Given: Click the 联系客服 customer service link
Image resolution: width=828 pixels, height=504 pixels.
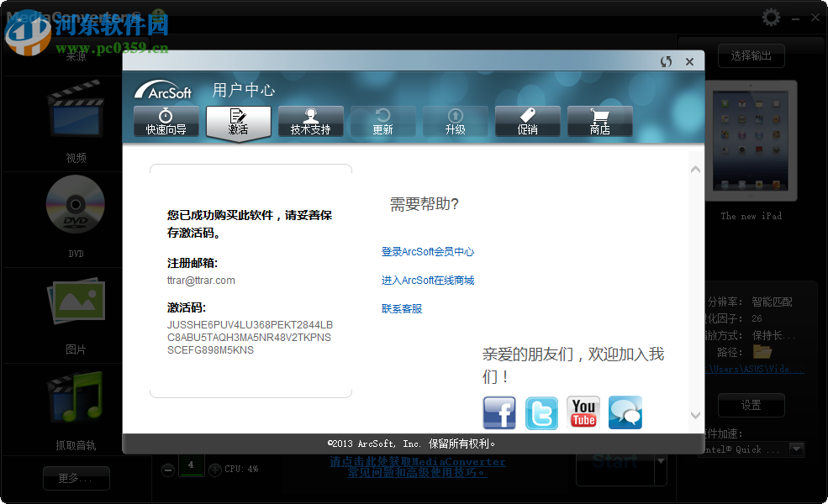Looking at the screenshot, I should (x=402, y=307).
